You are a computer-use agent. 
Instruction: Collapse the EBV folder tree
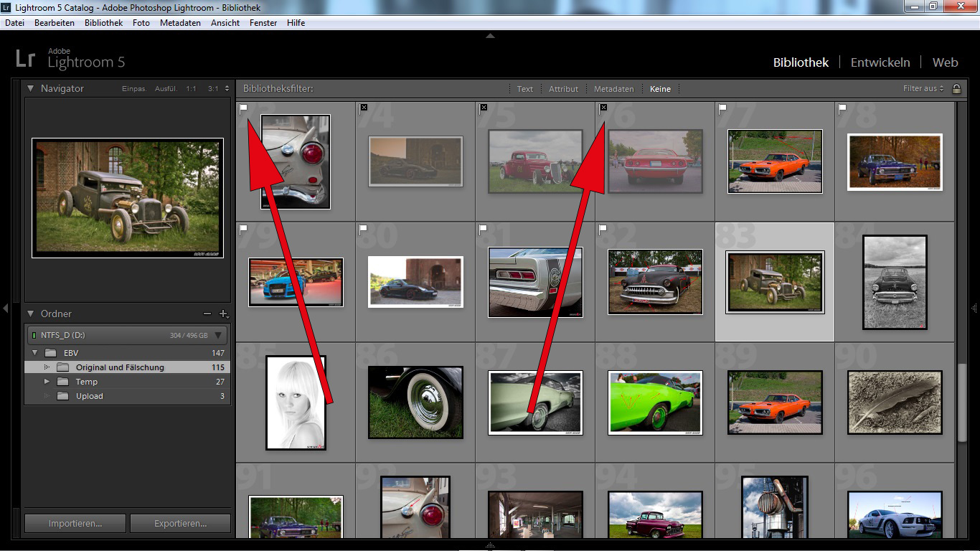click(x=34, y=353)
